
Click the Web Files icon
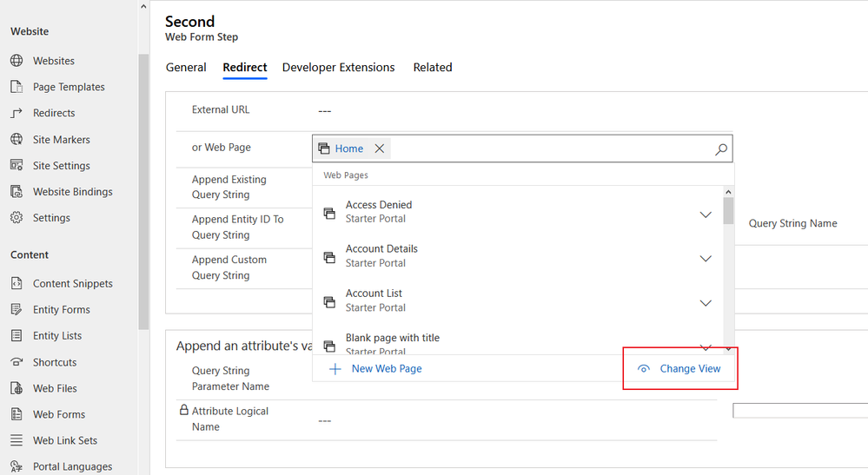click(x=17, y=388)
